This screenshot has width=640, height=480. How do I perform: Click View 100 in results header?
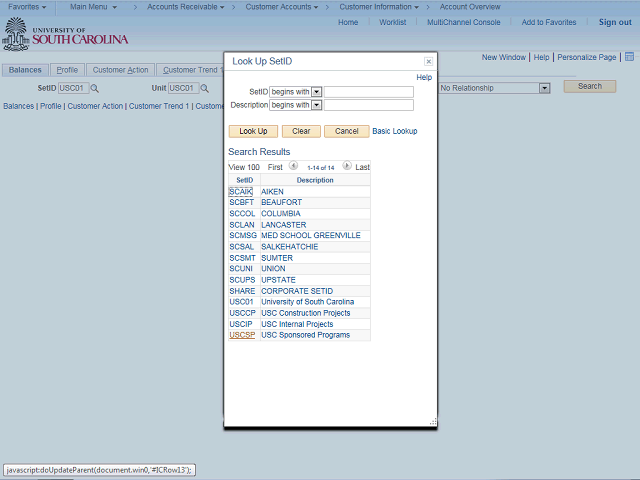(244, 167)
